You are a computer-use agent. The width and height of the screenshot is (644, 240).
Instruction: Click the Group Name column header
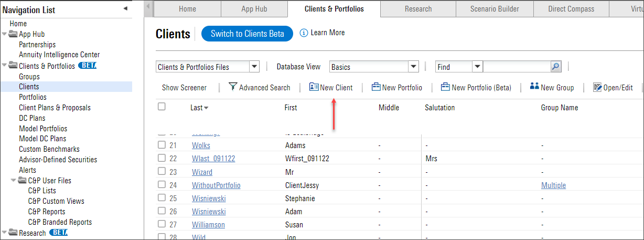(x=560, y=108)
